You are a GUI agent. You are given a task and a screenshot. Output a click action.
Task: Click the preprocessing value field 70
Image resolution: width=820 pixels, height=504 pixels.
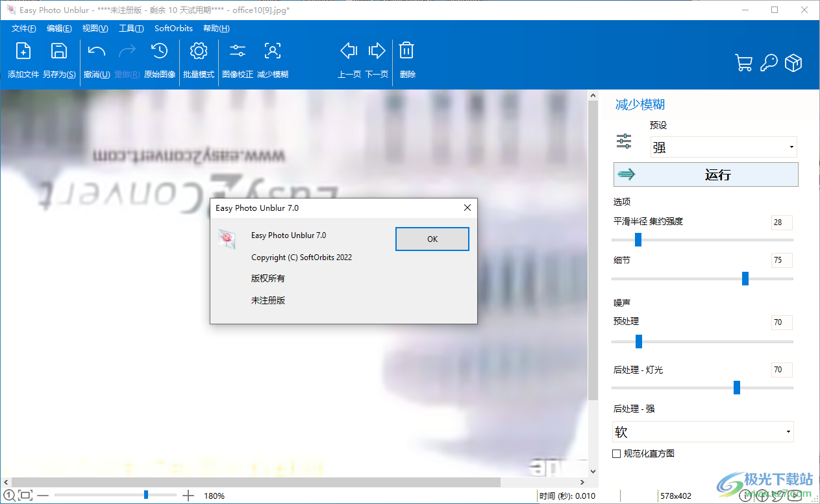[x=782, y=322]
